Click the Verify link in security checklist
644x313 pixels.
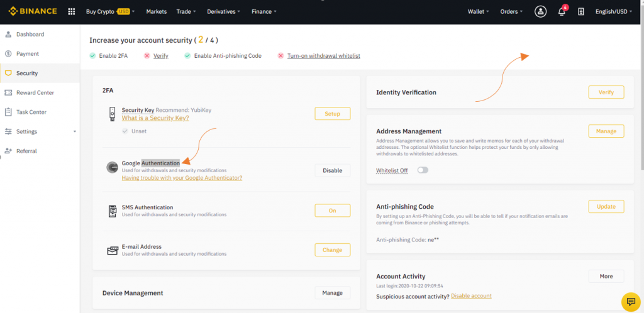point(161,56)
